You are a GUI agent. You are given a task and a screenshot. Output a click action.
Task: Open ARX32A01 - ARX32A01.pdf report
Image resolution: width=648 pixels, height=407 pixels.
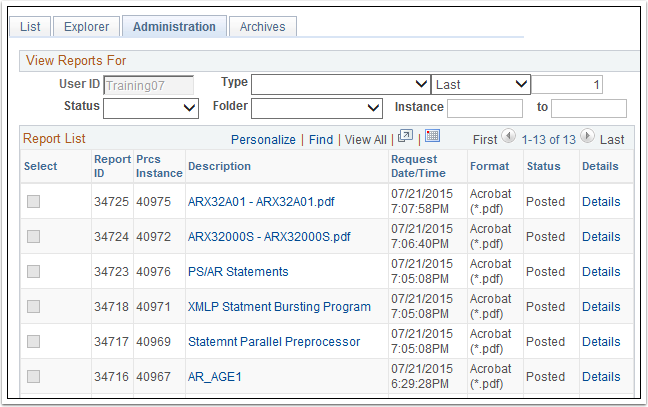pyautogui.click(x=261, y=202)
